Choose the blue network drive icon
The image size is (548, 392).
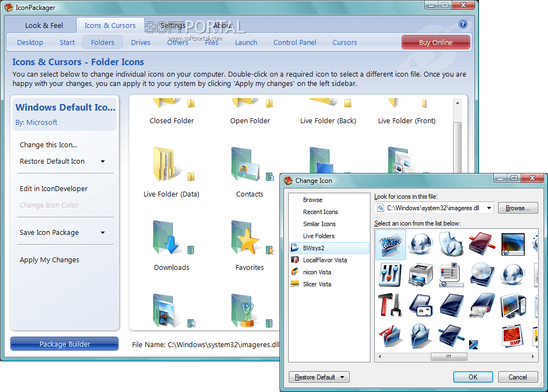click(x=451, y=336)
